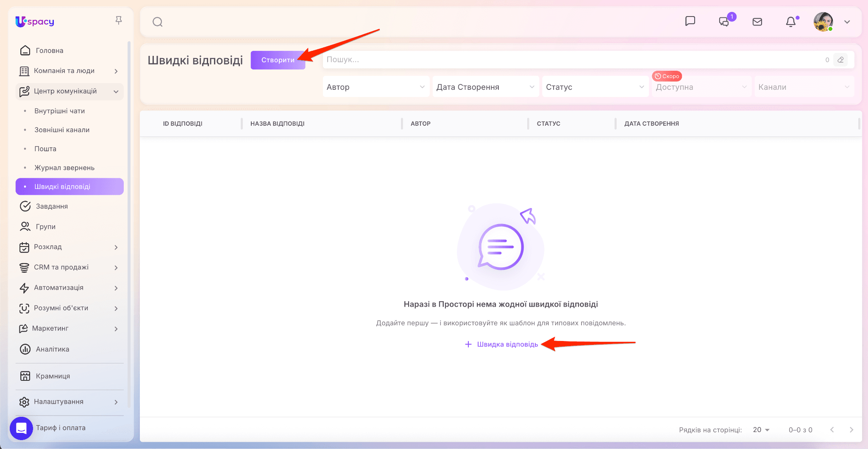Image resolution: width=868 pixels, height=449 pixels.
Task: Expand Маркетинг submenu arrow
Action: (116, 329)
